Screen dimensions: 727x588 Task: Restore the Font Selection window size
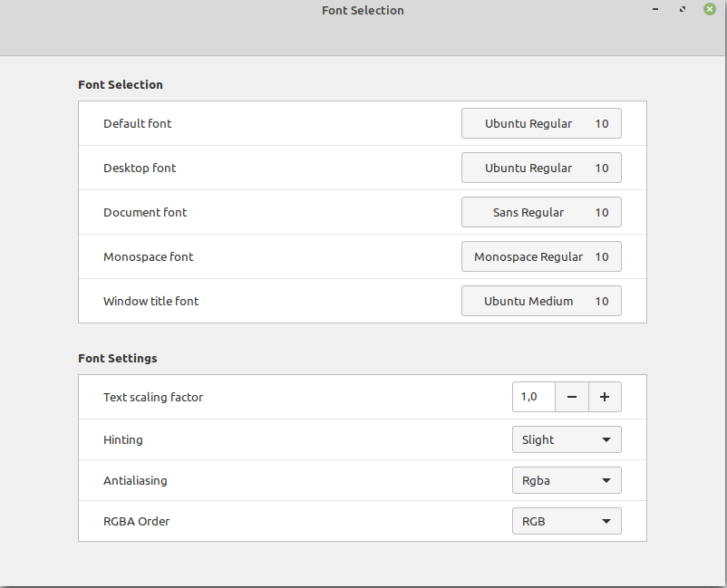point(683,9)
